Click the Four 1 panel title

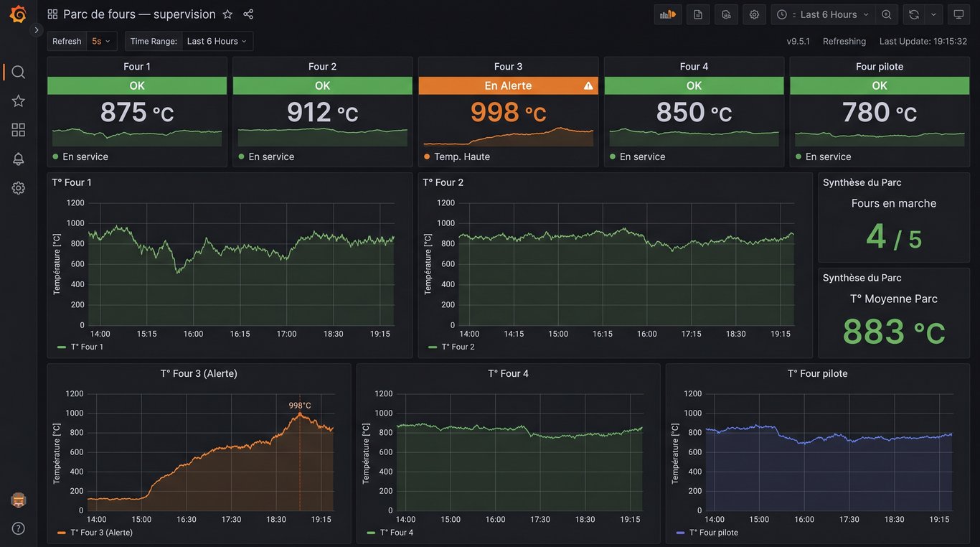click(137, 66)
